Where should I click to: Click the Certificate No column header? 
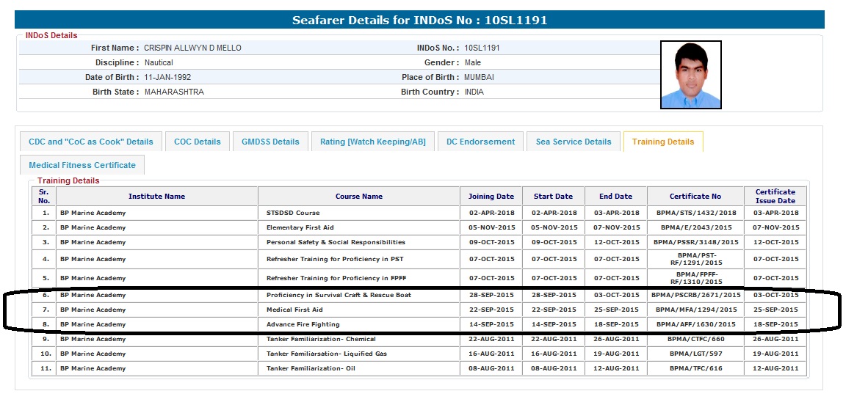point(695,197)
